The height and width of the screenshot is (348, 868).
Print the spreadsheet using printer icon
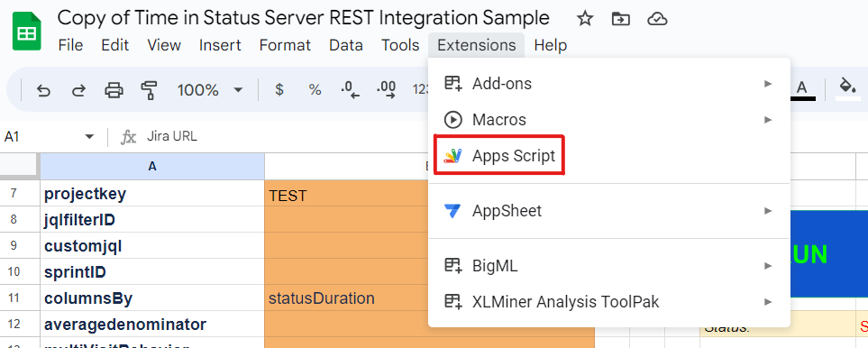[x=114, y=89]
